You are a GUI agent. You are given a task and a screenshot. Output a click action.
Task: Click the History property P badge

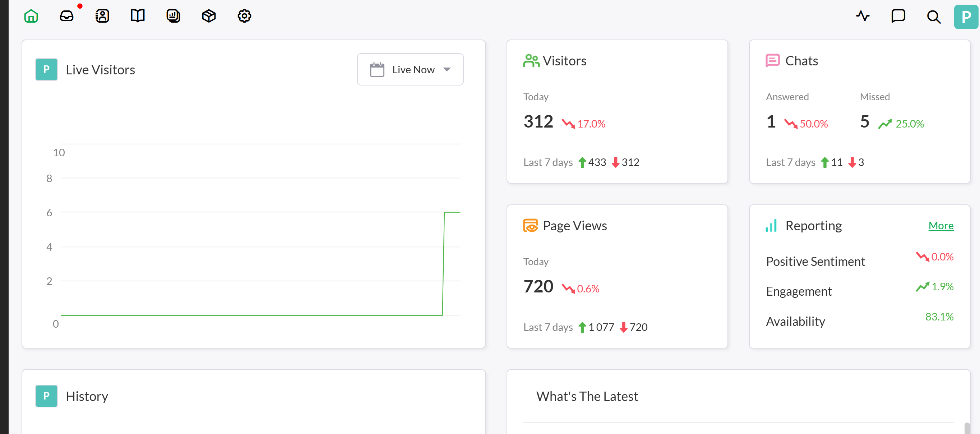pos(46,396)
